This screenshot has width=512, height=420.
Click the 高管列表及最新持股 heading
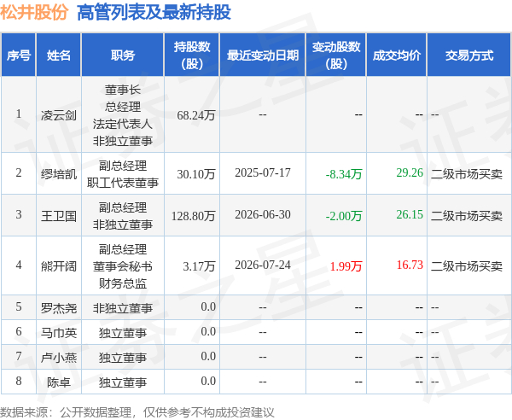[x=154, y=12]
